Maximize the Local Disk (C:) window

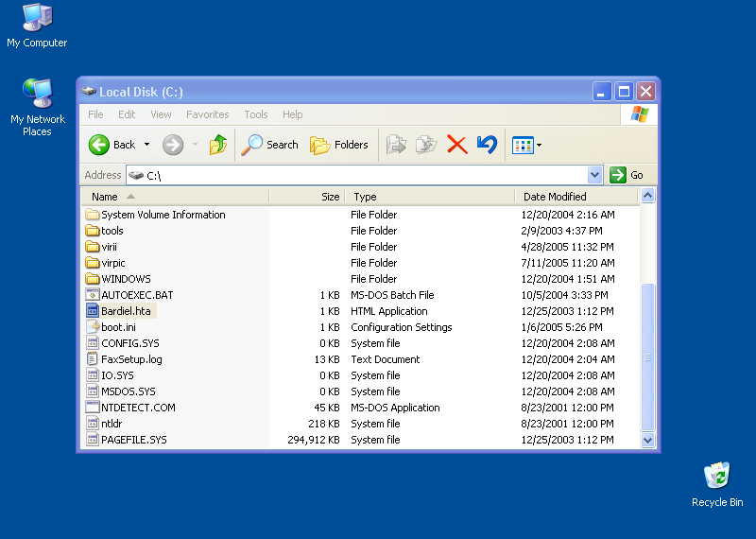point(624,91)
